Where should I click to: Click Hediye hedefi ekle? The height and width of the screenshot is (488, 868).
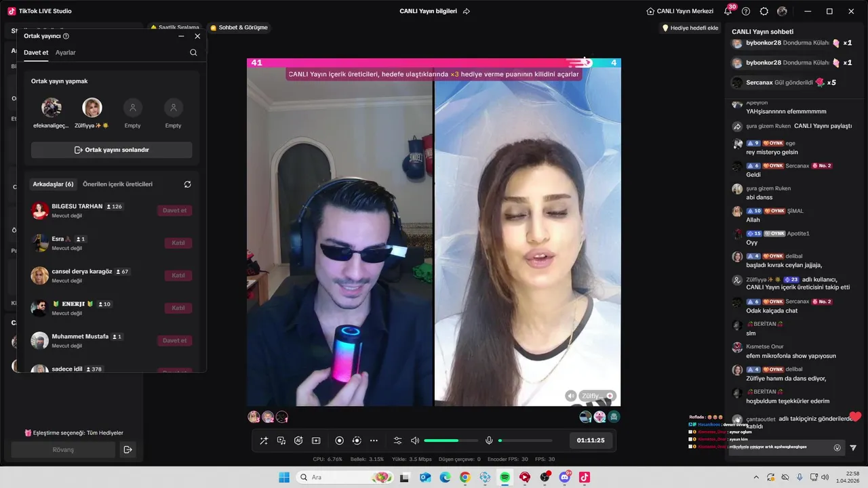click(x=690, y=28)
